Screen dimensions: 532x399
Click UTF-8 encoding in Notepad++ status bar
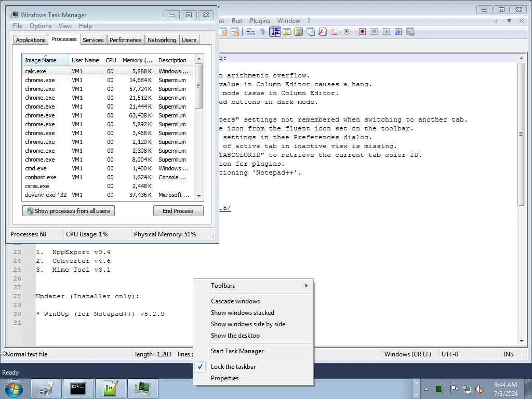[450, 354]
